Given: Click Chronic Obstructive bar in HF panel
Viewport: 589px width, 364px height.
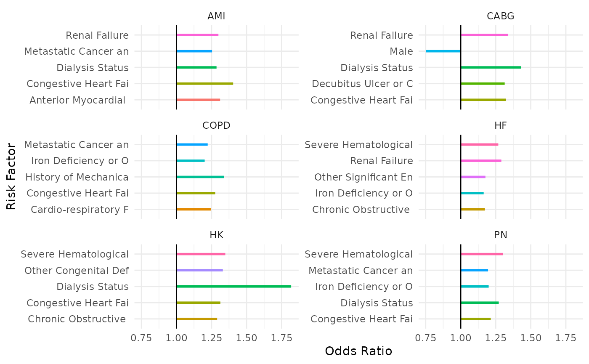Looking at the screenshot, I should (473, 209).
